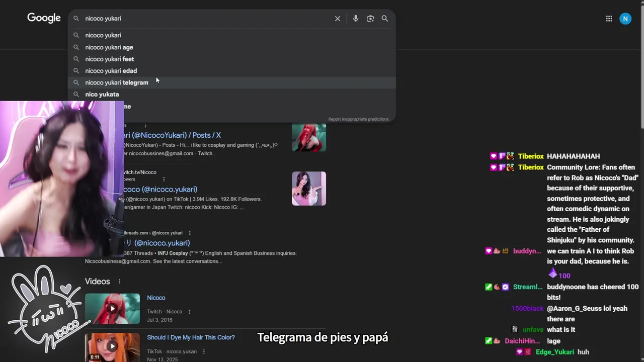
Task: Click search field containing nicoco yukari
Action: pos(206,19)
